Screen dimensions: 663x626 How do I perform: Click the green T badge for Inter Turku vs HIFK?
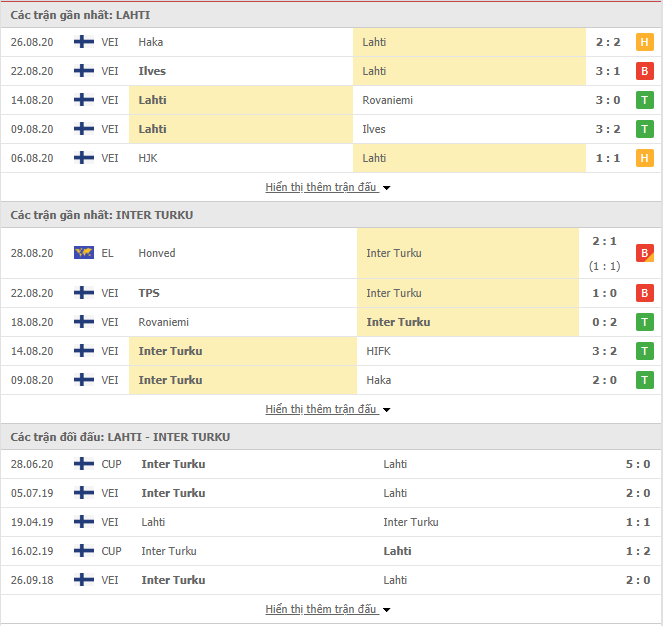click(x=644, y=351)
